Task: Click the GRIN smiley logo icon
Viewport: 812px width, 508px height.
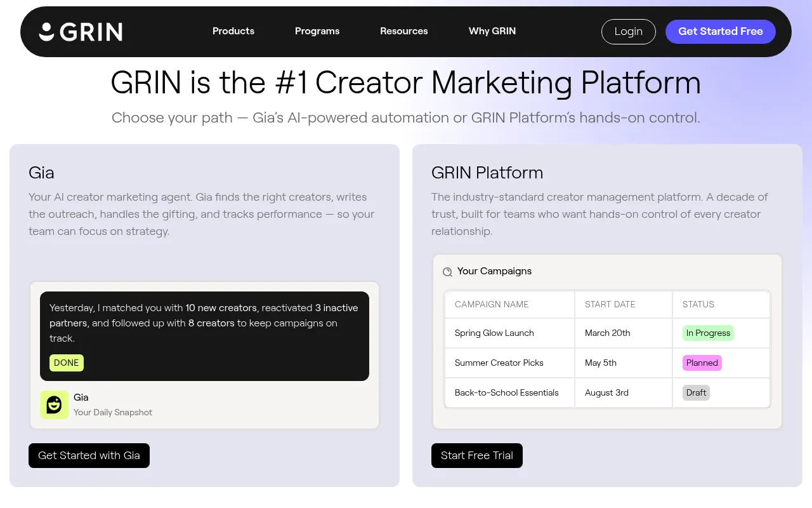Action: (47, 32)
